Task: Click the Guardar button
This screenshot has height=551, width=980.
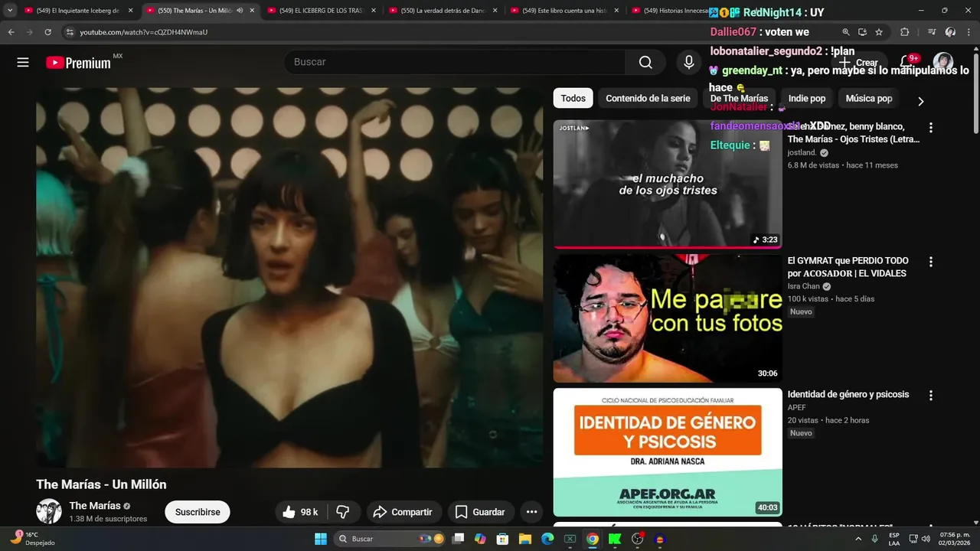Action: tap(481, 512)
